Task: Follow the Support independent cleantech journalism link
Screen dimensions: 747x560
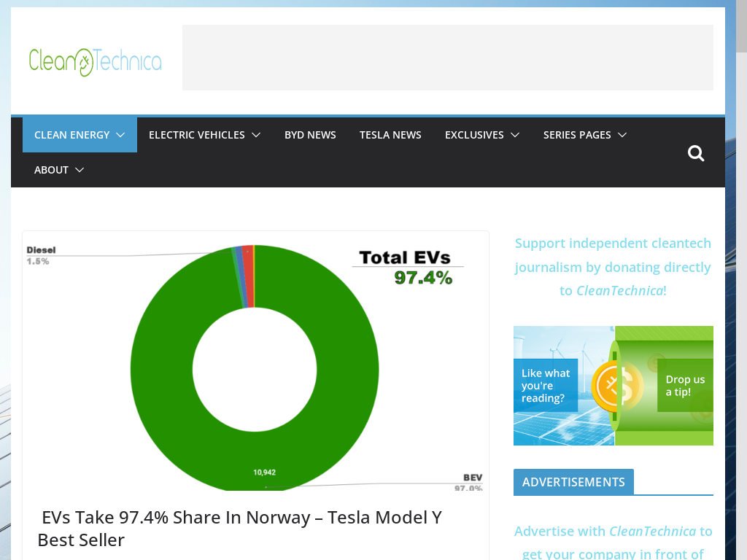Action: pyautogui.click(x=613, y=267)
